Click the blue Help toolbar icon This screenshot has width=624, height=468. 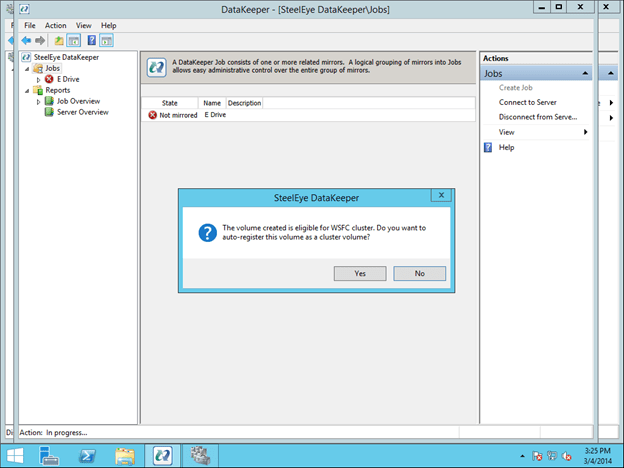pyautogui.click(x=91, y=40)
